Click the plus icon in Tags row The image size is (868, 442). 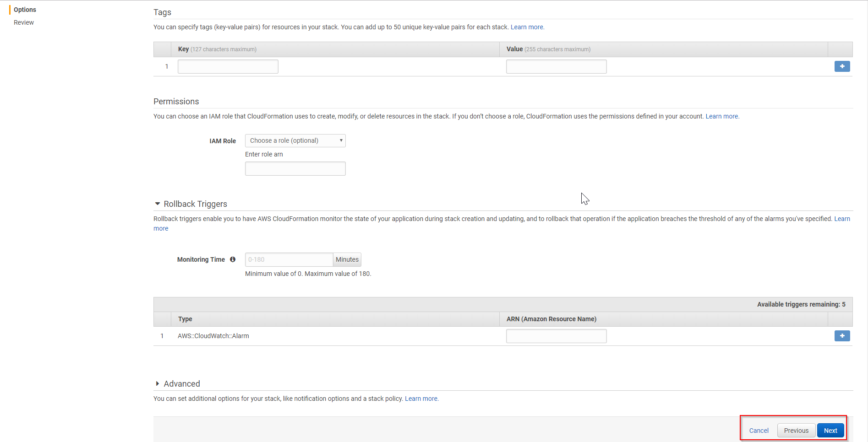tap(842, 66)
